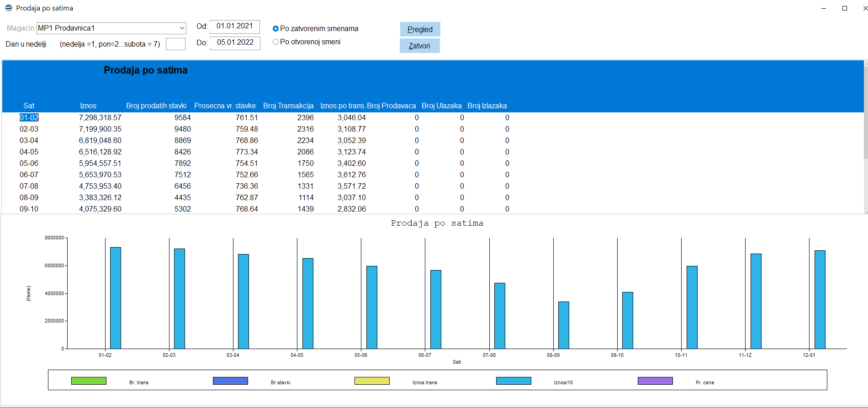Click the 'Od' start date field
This screenshot has width=868, height=408.
pos(234,26)
